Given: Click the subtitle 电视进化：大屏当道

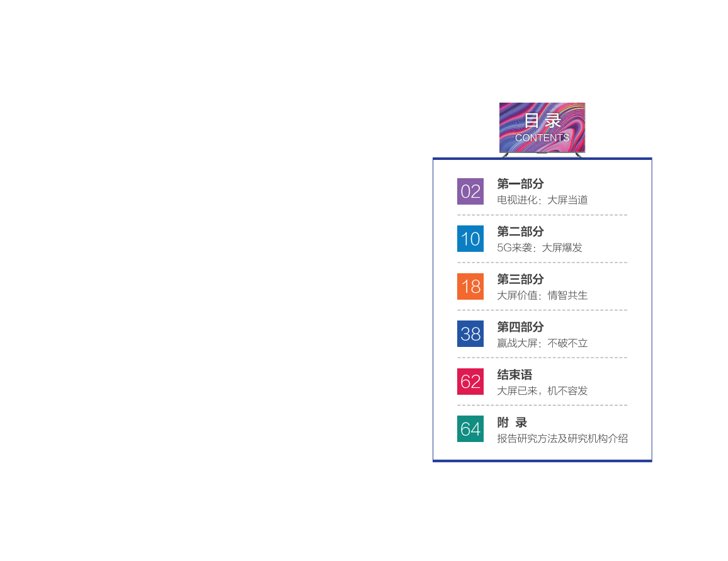Looking at the screenshot, I should 541,200.
